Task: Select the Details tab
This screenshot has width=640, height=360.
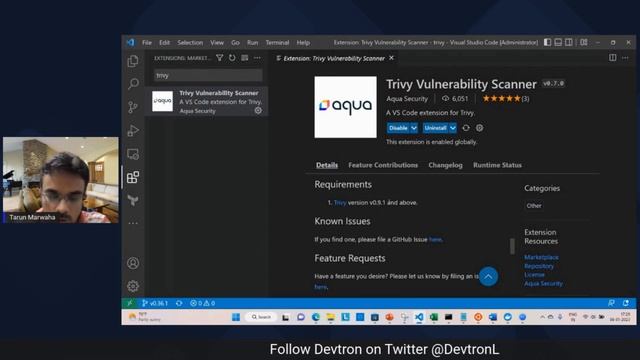Action: 327,165
